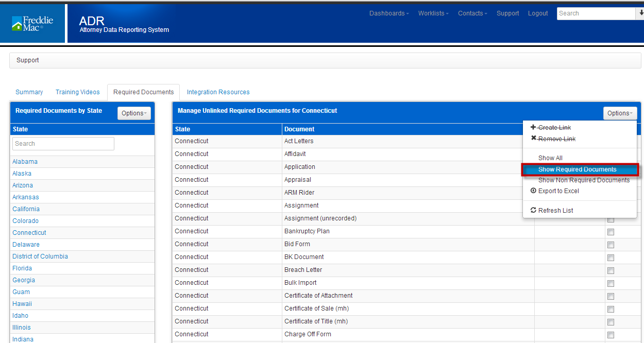Click the Florida state link

pos(22,268)
